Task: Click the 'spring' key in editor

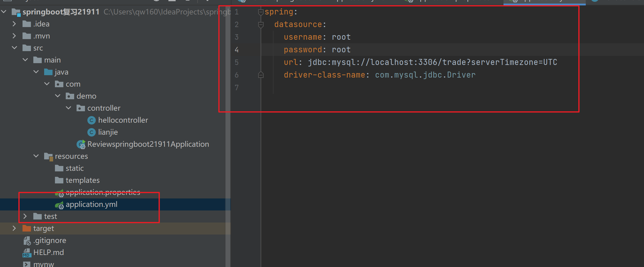Action: click(x=279, y=12)
